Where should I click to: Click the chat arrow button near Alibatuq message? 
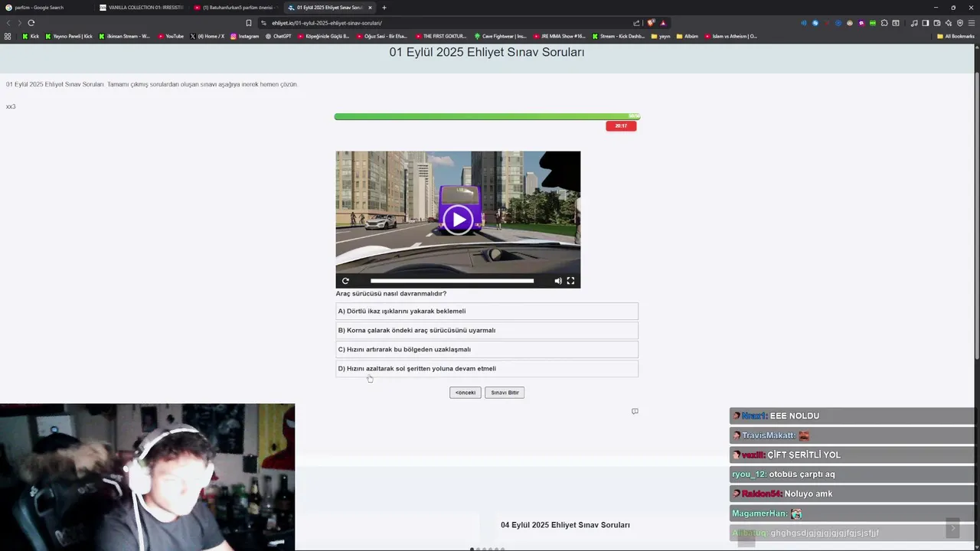[x=953, y=528]
